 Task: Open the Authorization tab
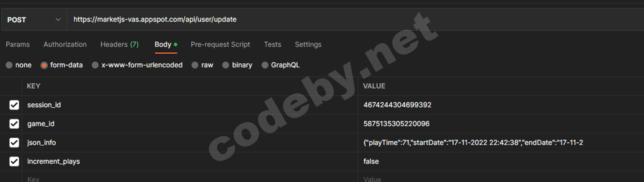pyautogui.click(x=65, y=44)
